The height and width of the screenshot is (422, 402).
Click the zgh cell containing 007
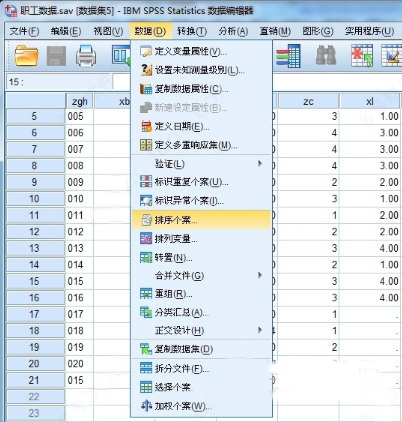tap(79, 149)
